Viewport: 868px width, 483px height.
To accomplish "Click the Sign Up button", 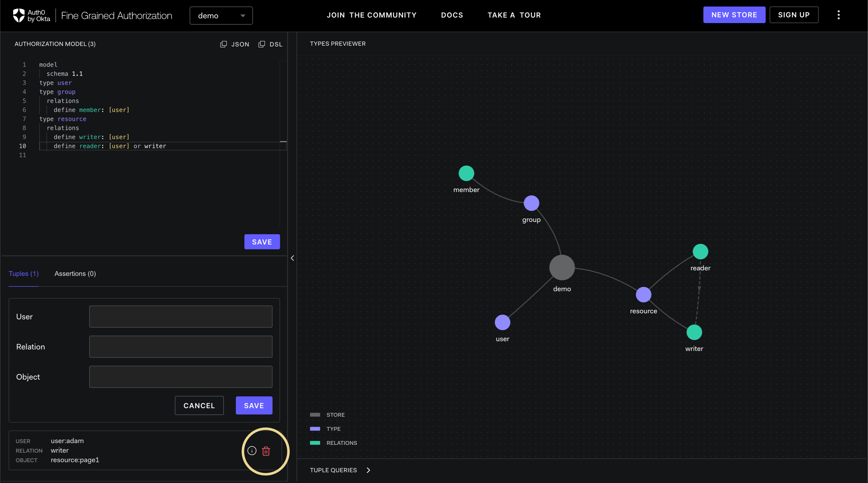I will [x=793, y=15].
